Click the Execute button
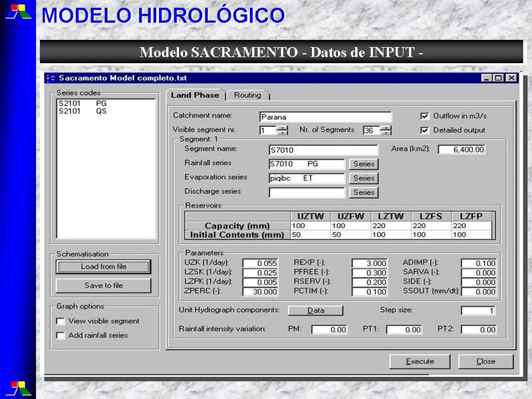Screen dimensions: 532x399 [420, 361]
